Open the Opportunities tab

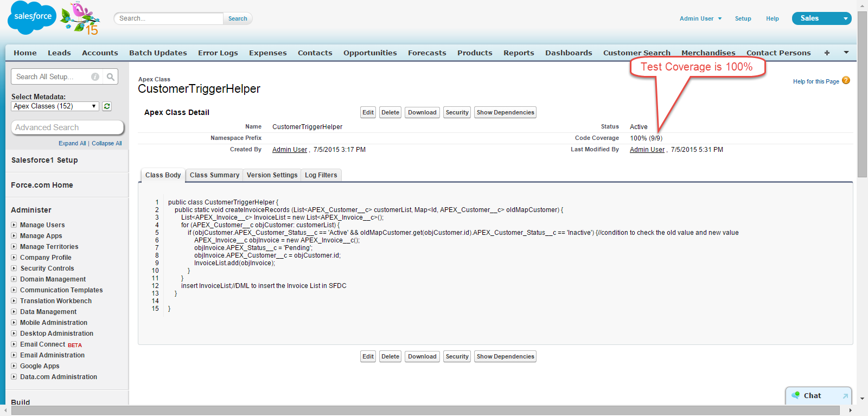coord(370,53)
